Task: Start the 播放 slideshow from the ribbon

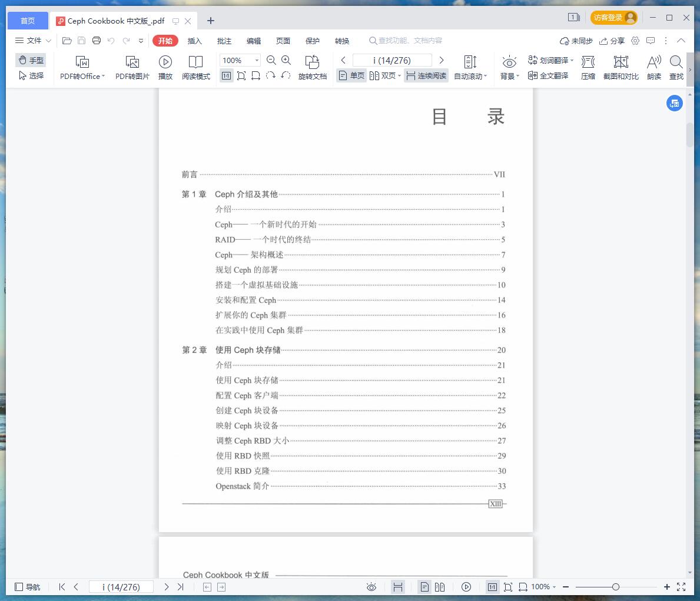Action: point(165,67)
